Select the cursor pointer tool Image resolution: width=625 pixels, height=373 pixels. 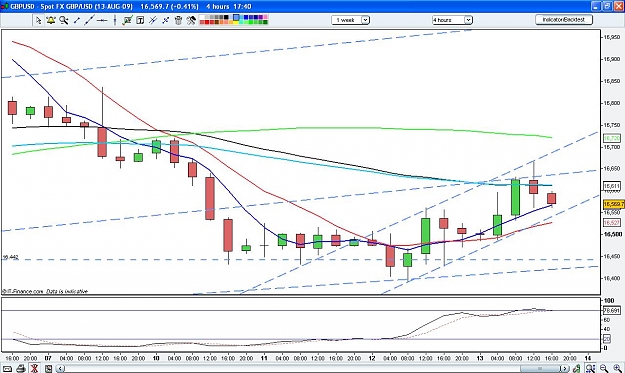(x=38, y=20)
